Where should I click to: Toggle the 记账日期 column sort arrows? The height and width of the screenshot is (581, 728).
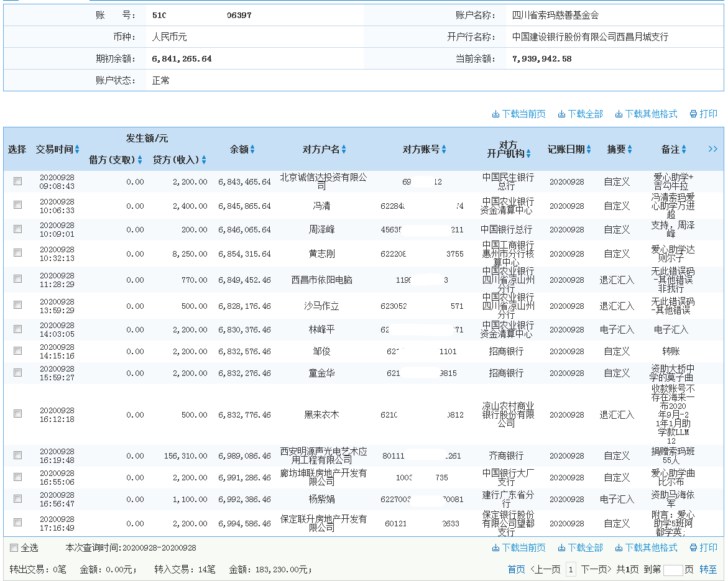(x=588, y=149)
